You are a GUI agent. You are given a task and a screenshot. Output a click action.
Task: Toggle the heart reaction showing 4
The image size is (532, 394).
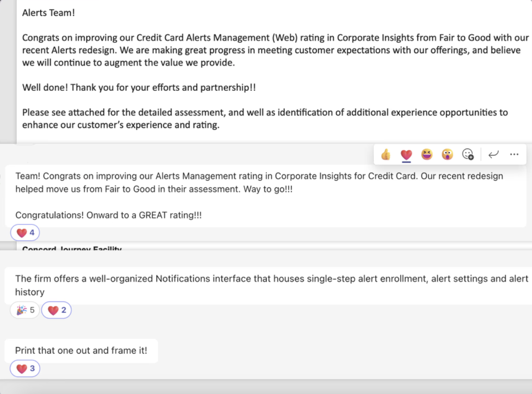click(x=25, y=233)
